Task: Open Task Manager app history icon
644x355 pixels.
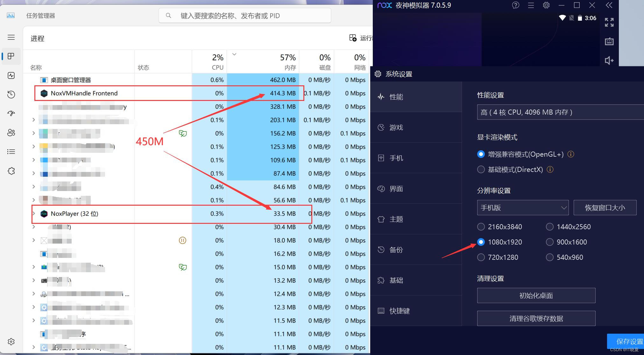Action: pos(11,95)
